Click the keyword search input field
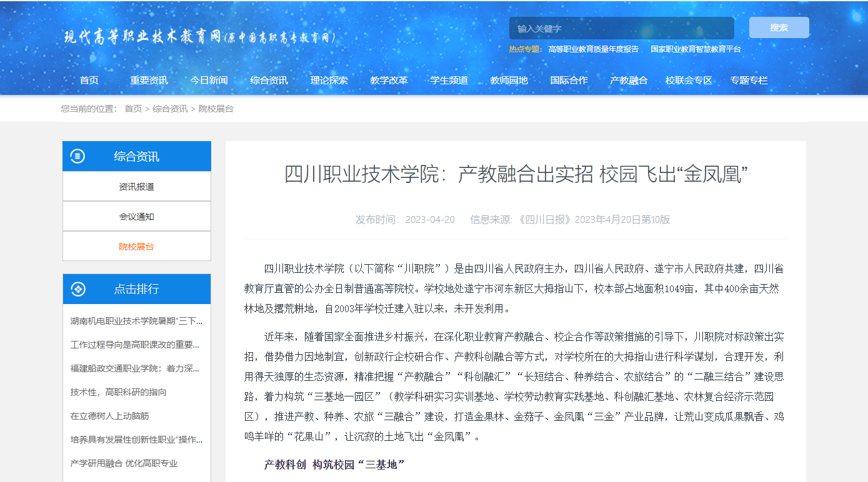This screenshot has width=868, height=482. tap(621, 28)
